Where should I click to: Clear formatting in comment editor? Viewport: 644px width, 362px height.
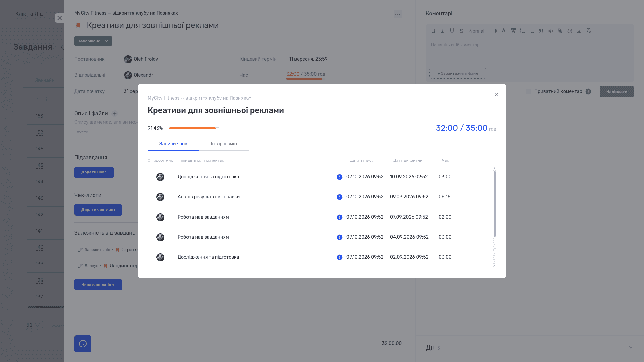click(588, 31)
